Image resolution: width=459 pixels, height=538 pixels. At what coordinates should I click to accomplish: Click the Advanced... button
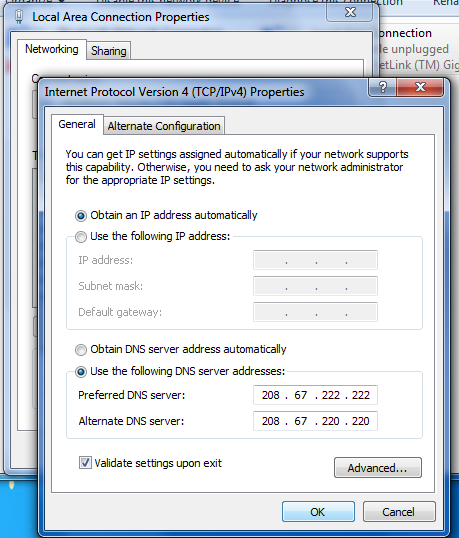point(378,468)
